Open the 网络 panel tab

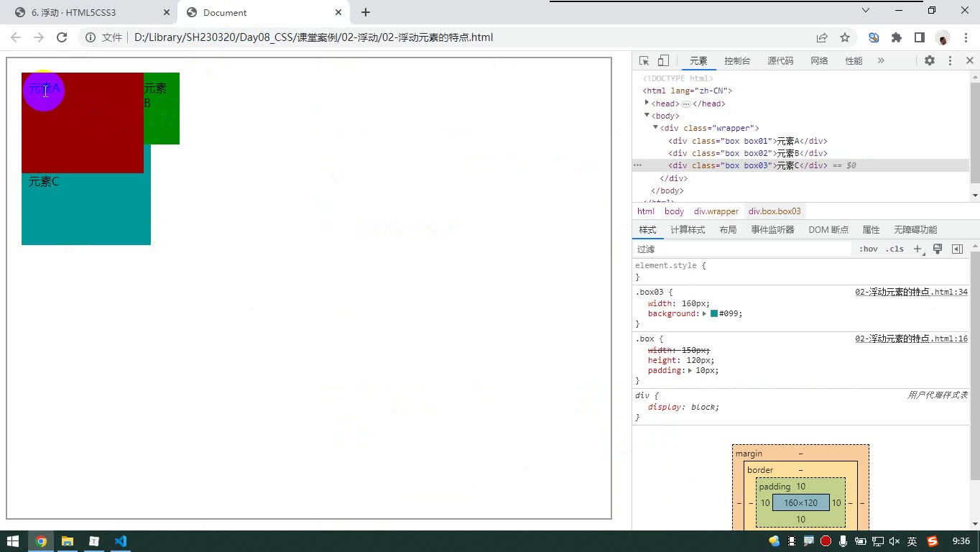(819, 61)
